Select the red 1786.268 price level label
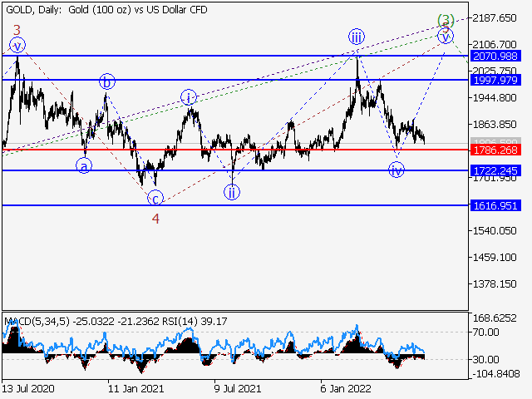The width and height of the screenshot is (532, 399). pyautogui.click(x=495, y=150)
